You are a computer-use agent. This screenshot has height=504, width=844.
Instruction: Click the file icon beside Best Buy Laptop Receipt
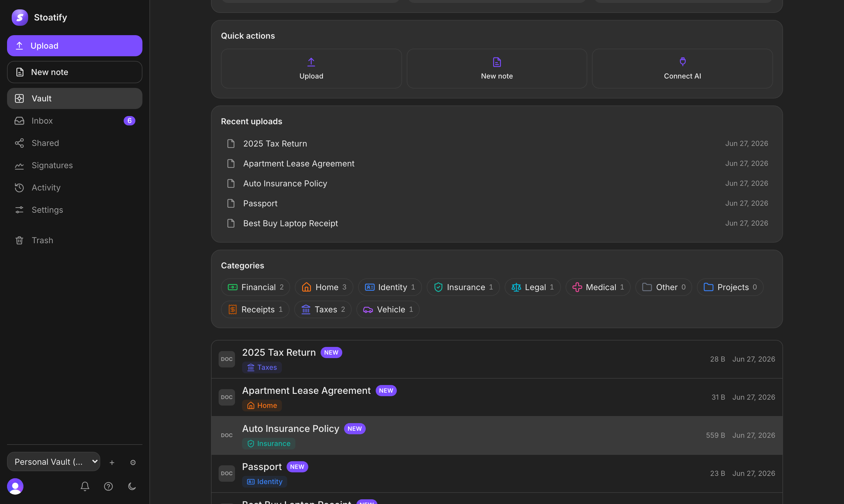click(231, 223)
